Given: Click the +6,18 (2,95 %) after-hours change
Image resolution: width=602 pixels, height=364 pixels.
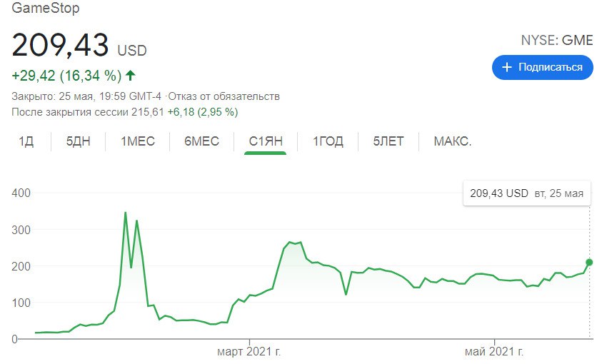Looking at the screenshot, I should coord(203,112).
